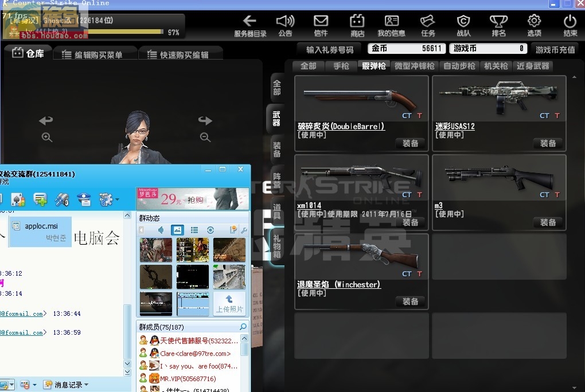This screenshot has width=585, height=392.
Task: Zoom in on character preview
Action: [46, 137]
